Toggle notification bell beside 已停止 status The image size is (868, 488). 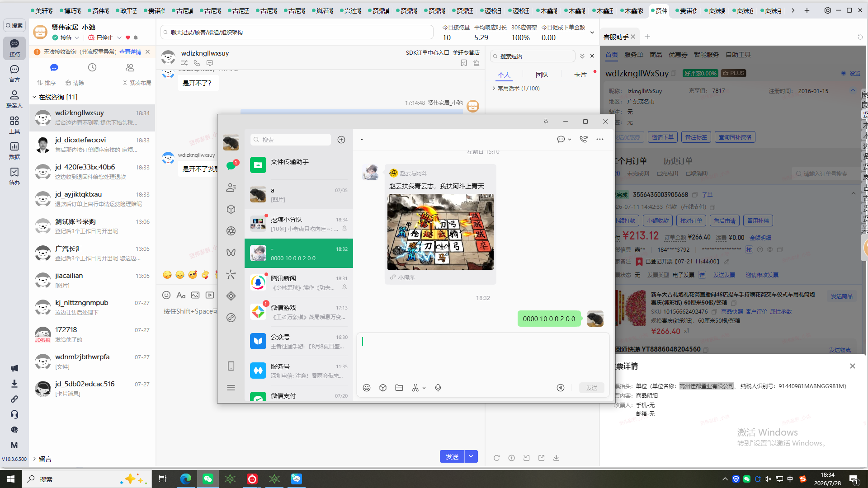[x=136, y=38]
